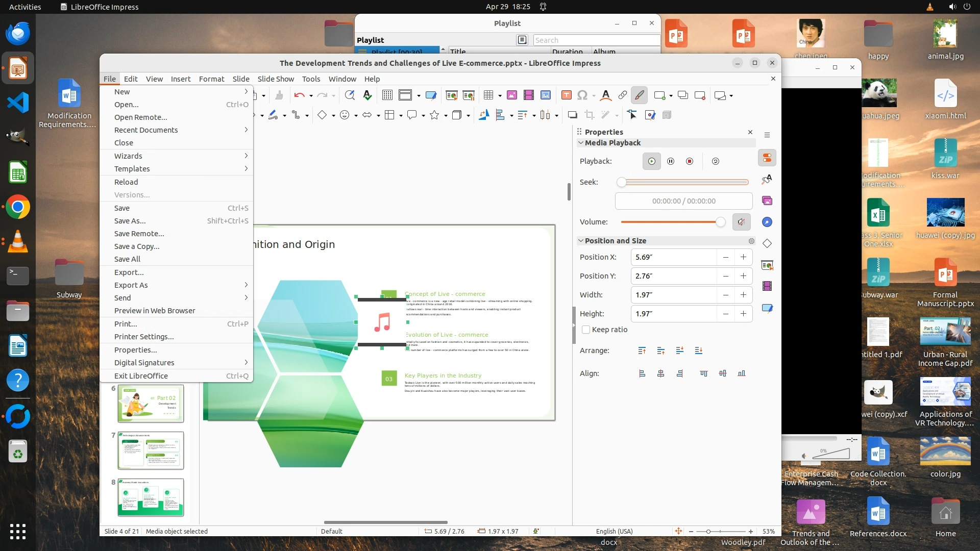
Task: Click the Bring to Front arrange icon
Action: (x=642, y=350)
